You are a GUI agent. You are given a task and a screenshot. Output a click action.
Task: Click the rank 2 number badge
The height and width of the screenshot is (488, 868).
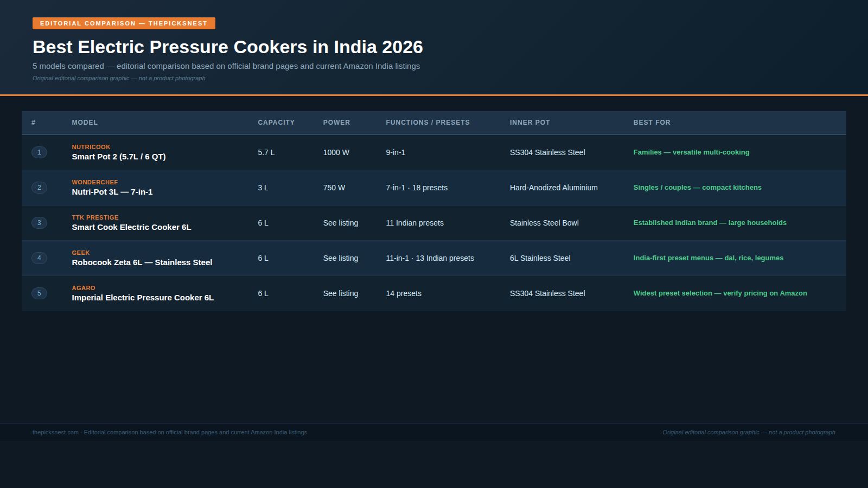[39, 188]
